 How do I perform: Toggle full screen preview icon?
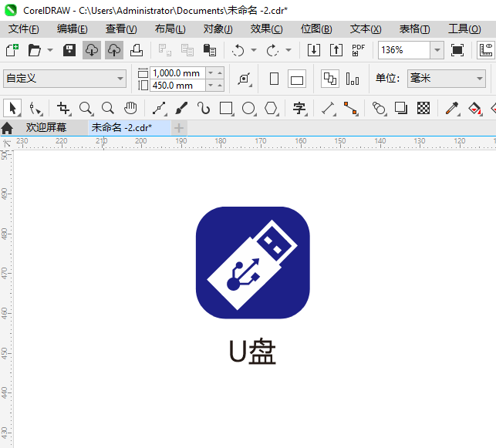click(457, 50)
